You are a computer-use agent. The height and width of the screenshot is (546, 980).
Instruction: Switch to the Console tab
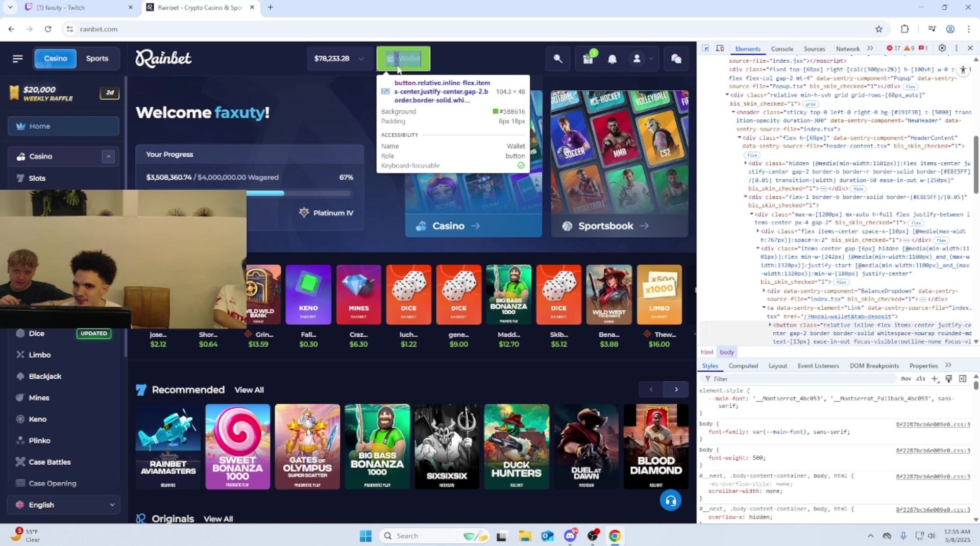(781, 49)
